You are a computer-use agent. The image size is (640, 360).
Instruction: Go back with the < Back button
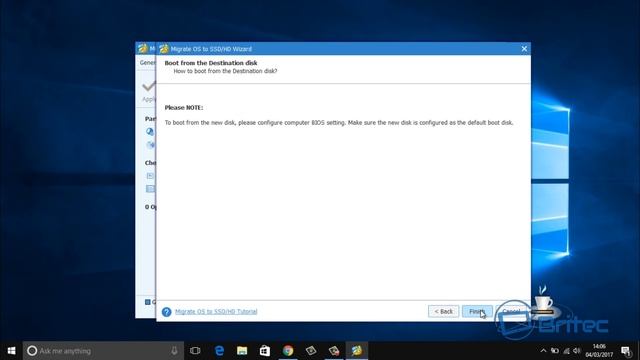coord(443,311)
